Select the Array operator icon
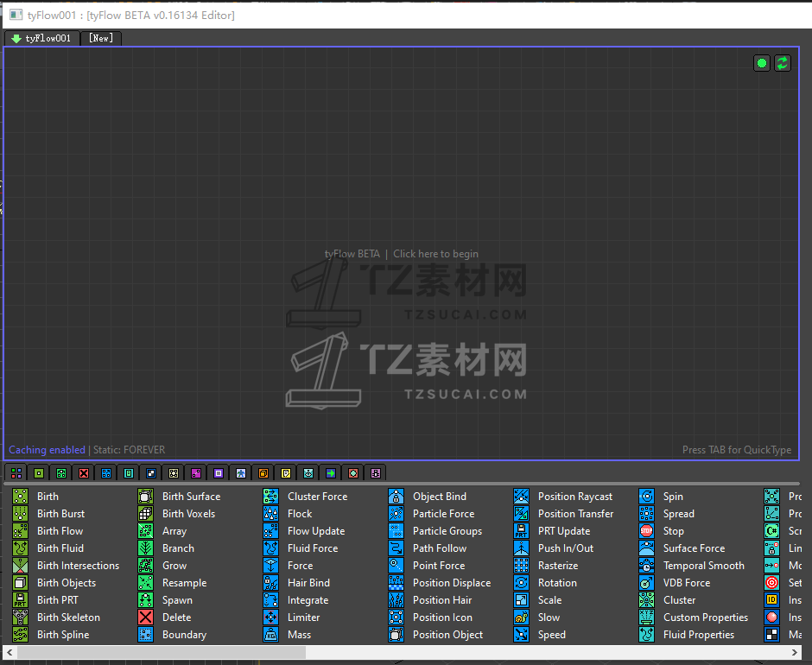The image size is (812, 665). [145, 531]
